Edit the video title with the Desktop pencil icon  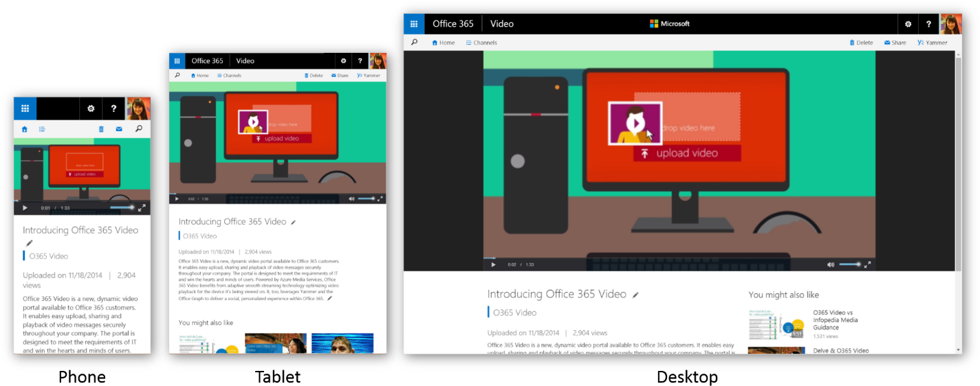click(x=635, y=295)
